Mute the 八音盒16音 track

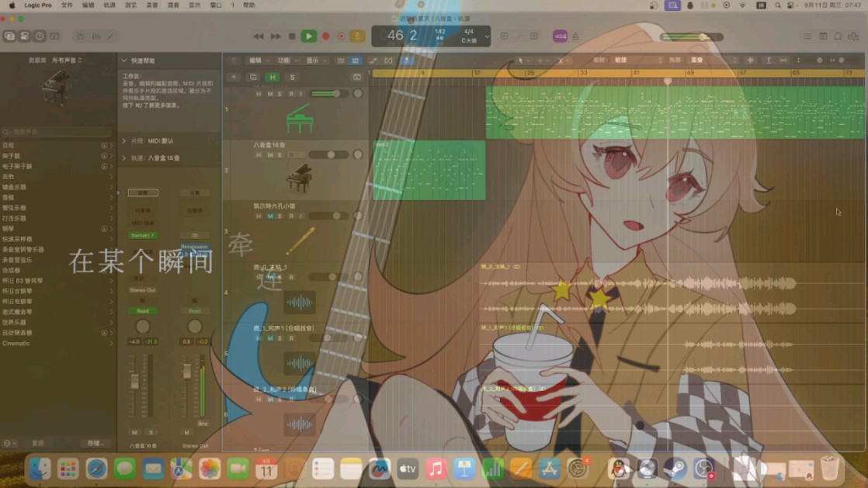pos(270,155)
